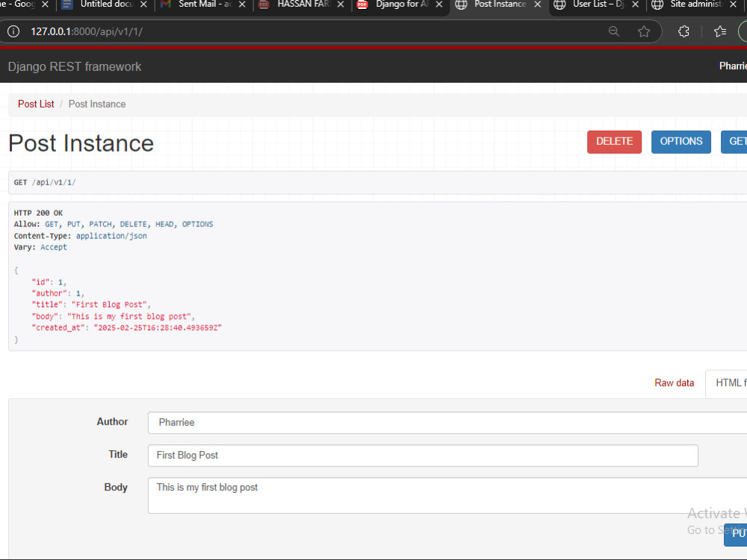This screenshot has width=747, height=560.
Task: Click the Post Instance breadcrumb text
Action: (x=97, y=104)
